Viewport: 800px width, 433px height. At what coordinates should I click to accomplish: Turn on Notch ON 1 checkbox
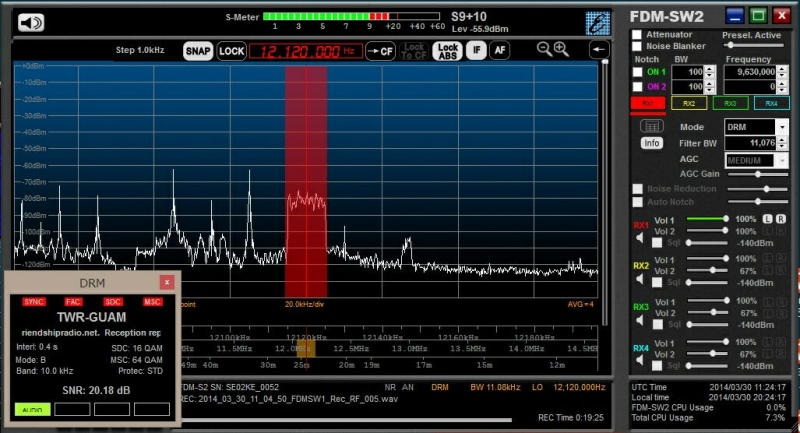[x=637, y=72]
